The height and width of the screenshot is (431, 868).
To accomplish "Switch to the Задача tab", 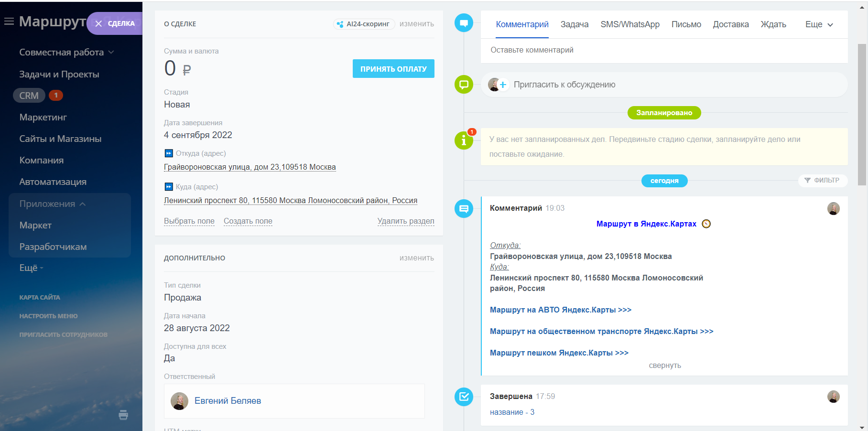I will (575, 24).
